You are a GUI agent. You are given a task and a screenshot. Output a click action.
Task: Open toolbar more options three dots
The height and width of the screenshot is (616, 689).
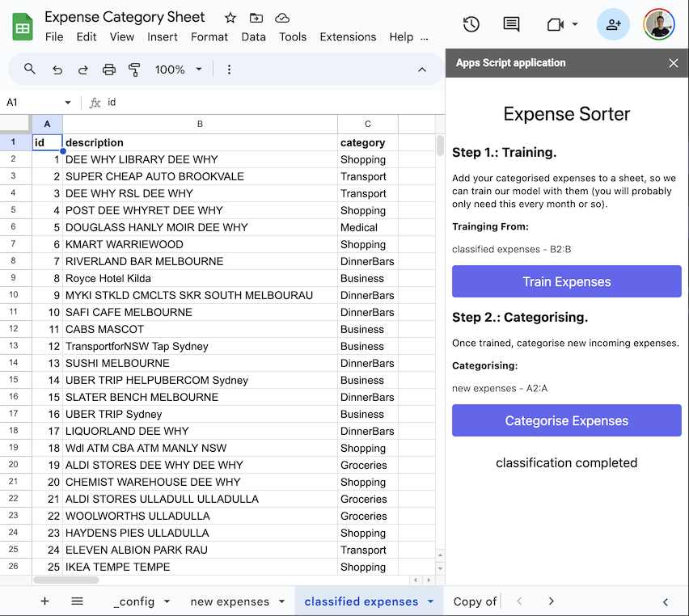click(229, 70)
